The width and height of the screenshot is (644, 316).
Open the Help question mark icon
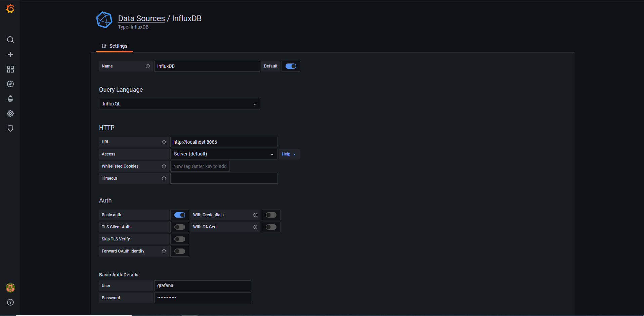[x=10, y=302]
